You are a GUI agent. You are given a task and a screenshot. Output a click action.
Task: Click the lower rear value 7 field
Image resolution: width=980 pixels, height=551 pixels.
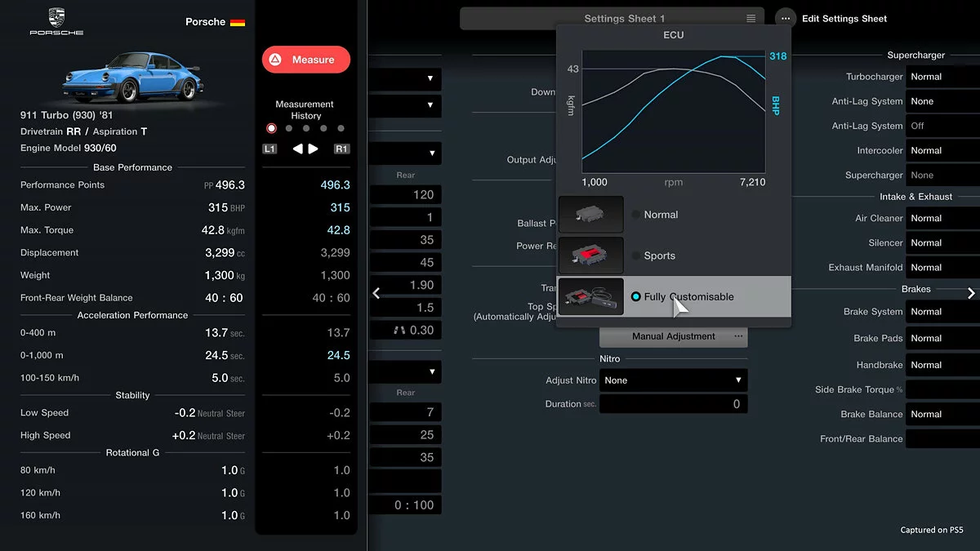click(406, 412)
